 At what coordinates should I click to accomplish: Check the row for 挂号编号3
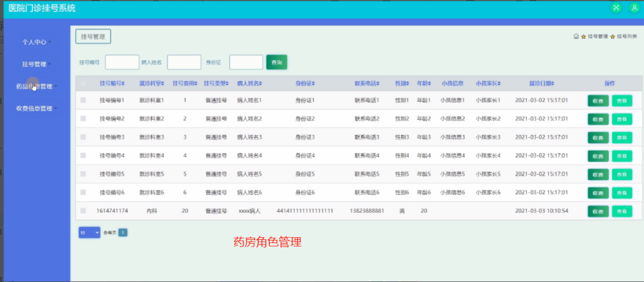(x=83, y=137)
